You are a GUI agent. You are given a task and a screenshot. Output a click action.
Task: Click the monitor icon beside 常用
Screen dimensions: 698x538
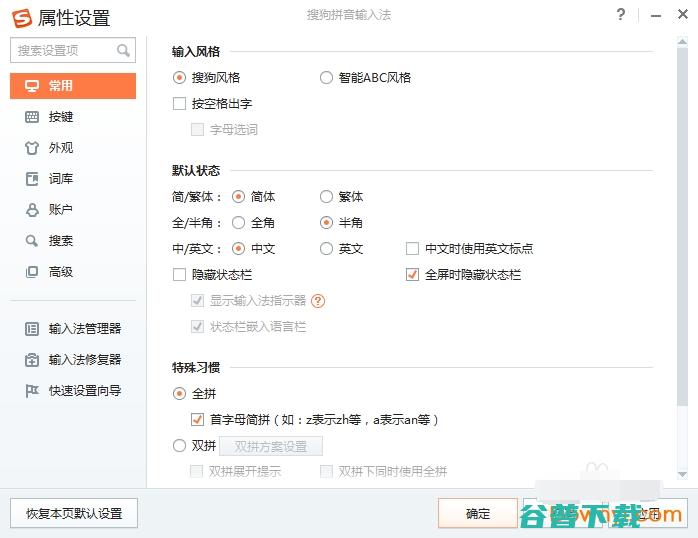[x=32, y=85]
